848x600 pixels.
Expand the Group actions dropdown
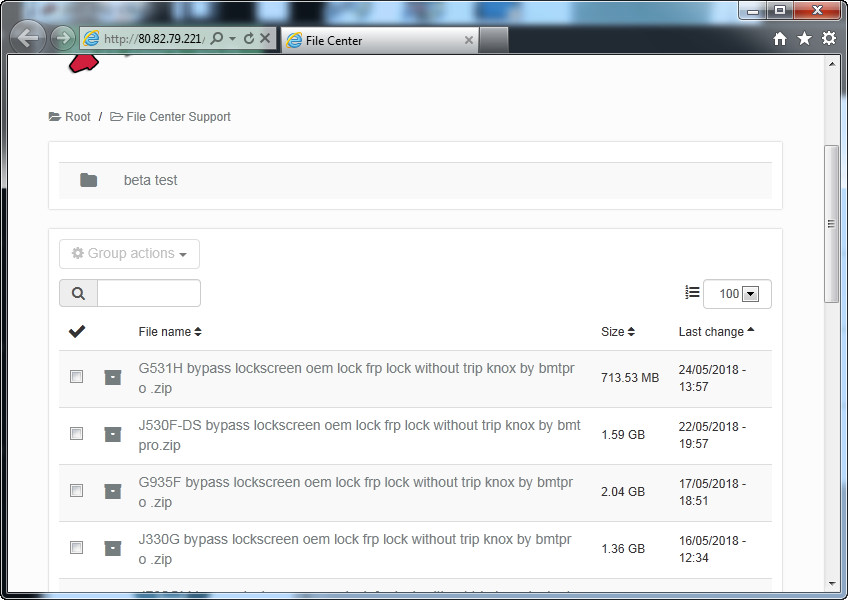point(129,254)
